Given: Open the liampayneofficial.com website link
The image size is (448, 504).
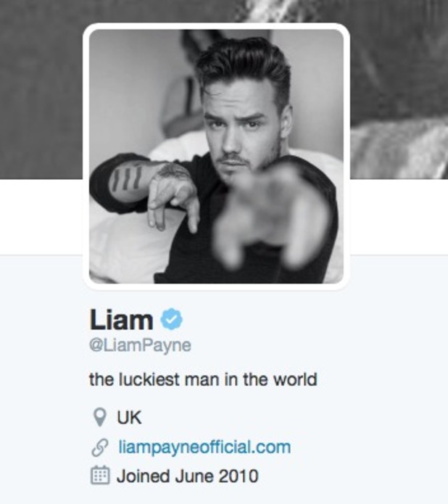Looking at the screenshot, I should 204,447.
